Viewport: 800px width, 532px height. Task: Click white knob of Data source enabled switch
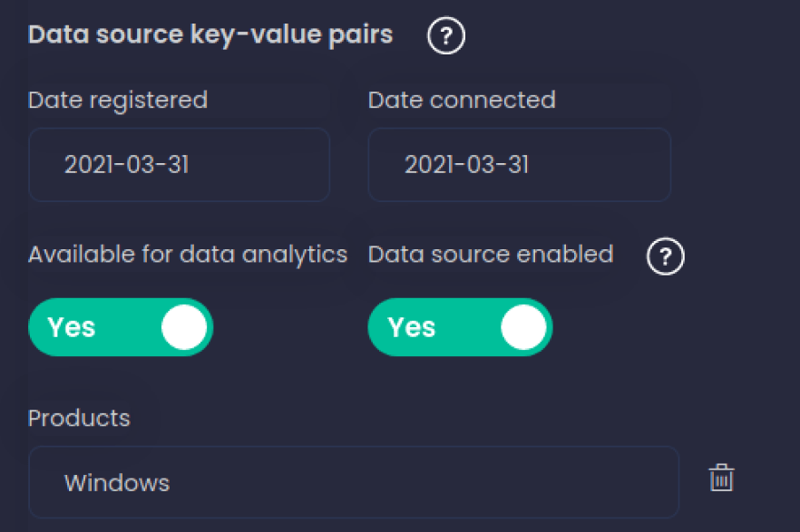click(523, 327)
